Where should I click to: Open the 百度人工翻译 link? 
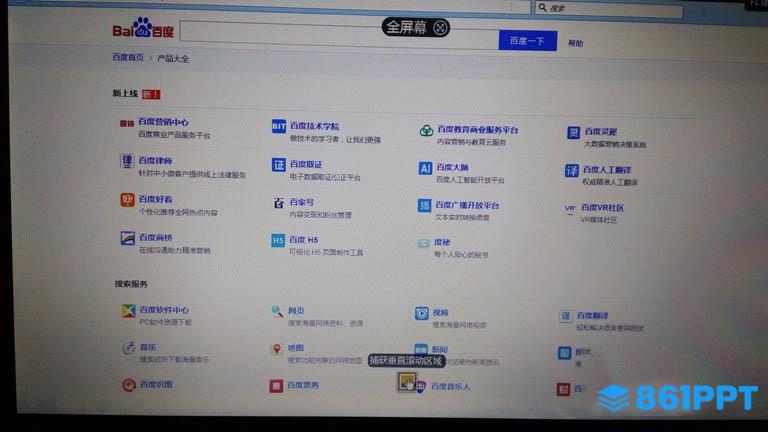pos(607,170)
